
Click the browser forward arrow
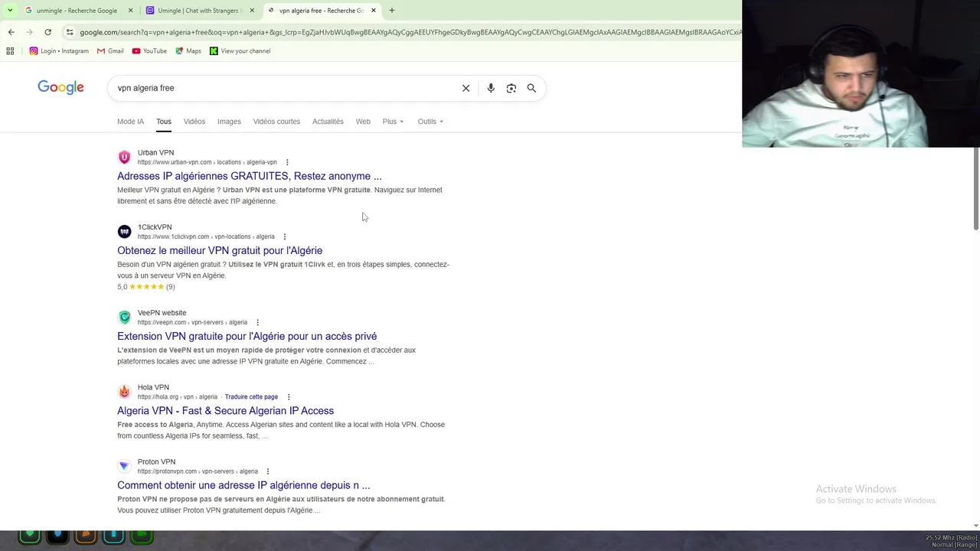(29, 32)
